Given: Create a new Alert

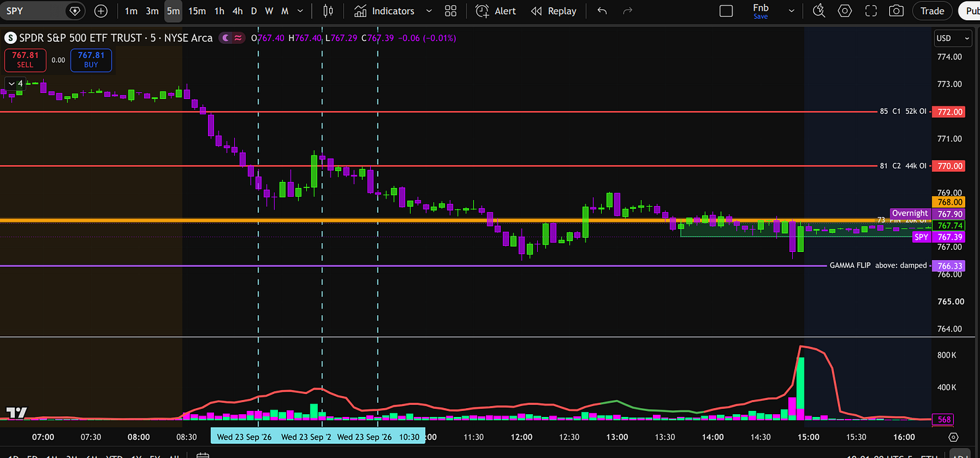Looking at the screenshot, I should (495, 11).
